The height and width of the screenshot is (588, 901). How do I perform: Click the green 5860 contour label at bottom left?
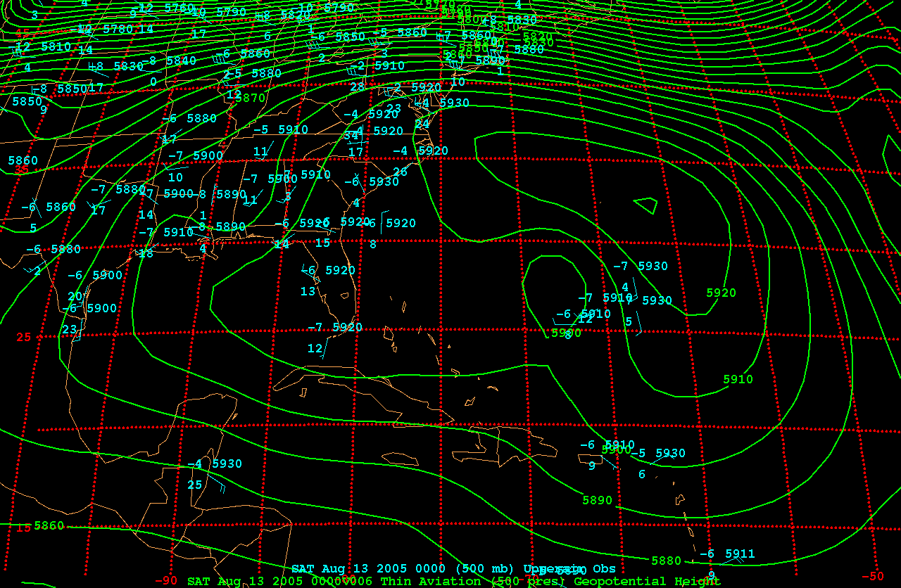(49, 525)
